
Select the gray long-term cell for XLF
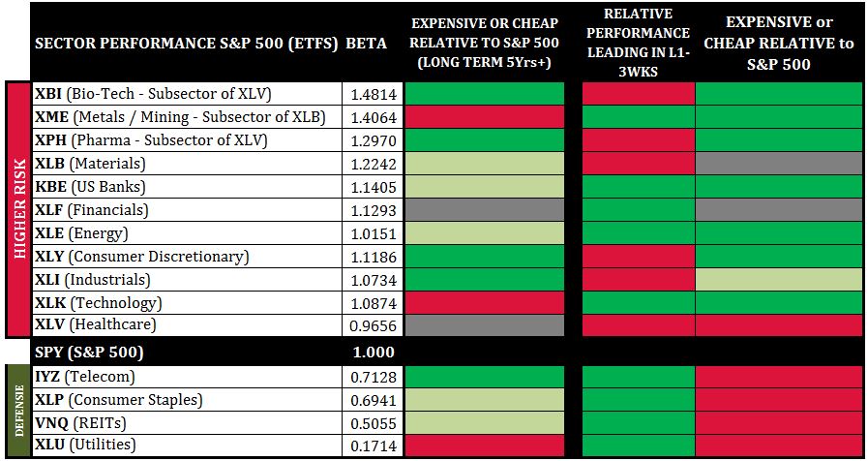click(x=483, y=210)
